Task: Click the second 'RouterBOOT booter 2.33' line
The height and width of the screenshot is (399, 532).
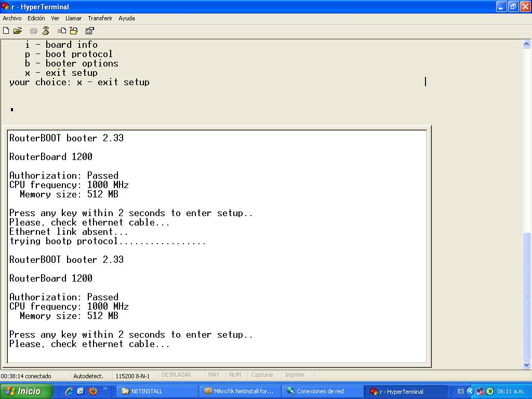Action: (66, 259)
